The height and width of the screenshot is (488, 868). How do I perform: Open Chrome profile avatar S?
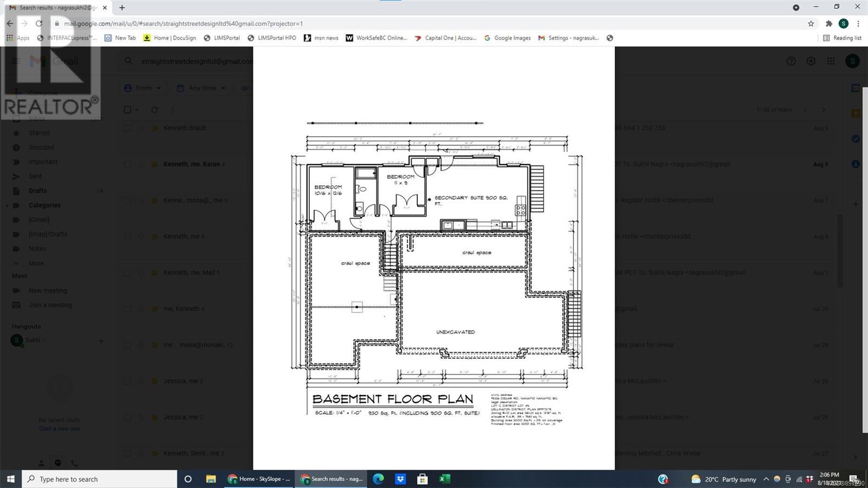[x=843, y=23]
